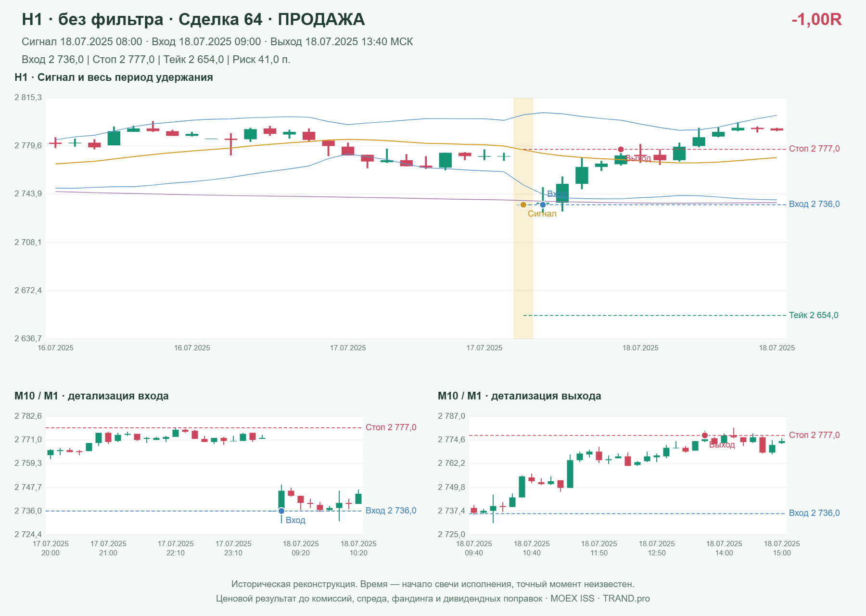The width and height of the screenshot is (866, 616).
Task: Click time label '18.07.2025 09:20' in entry detail chart
Action: 301,548
